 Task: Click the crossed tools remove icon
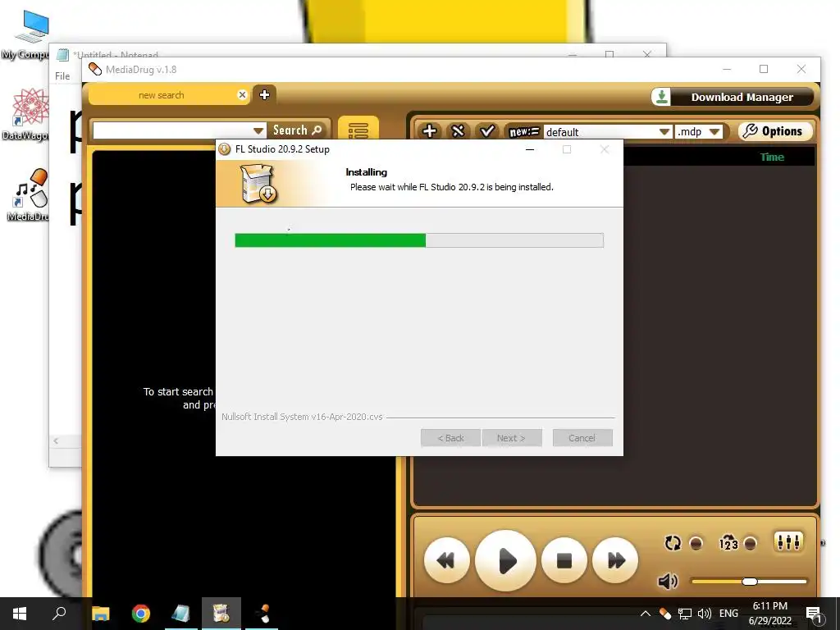point(458,131)
